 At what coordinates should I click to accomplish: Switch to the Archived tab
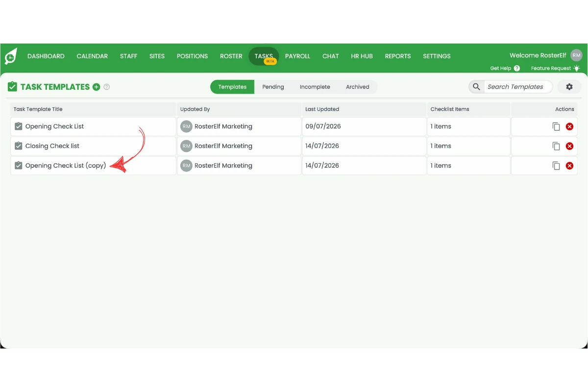coord(358,87)
